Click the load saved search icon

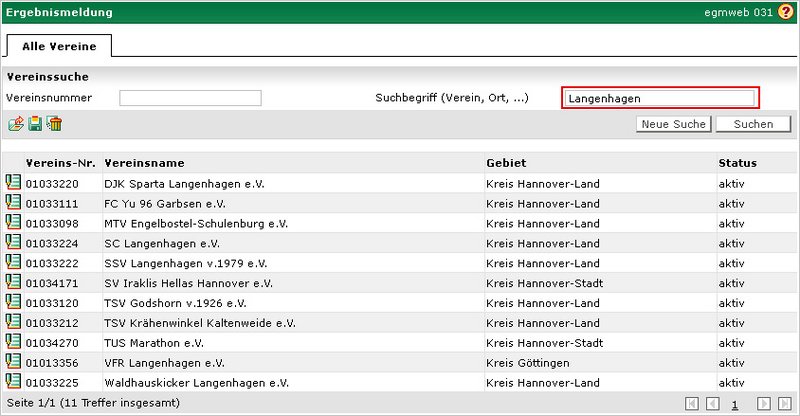[15, 124]
